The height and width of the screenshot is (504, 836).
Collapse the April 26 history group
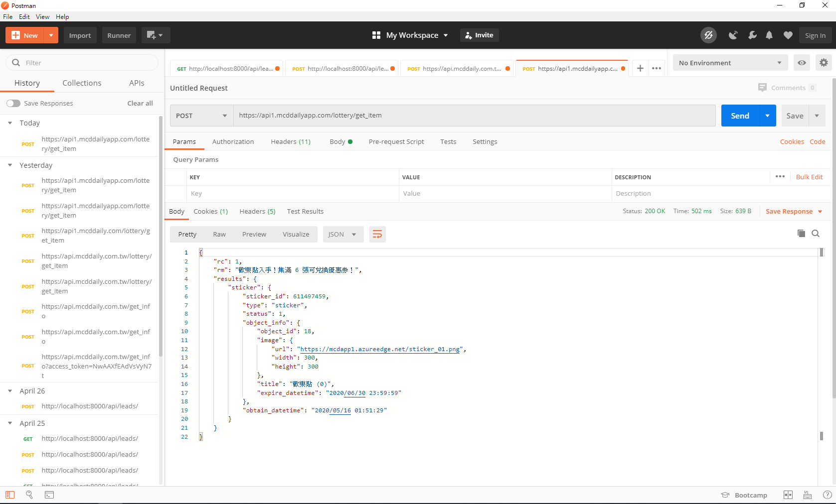(x=10, y=391)
